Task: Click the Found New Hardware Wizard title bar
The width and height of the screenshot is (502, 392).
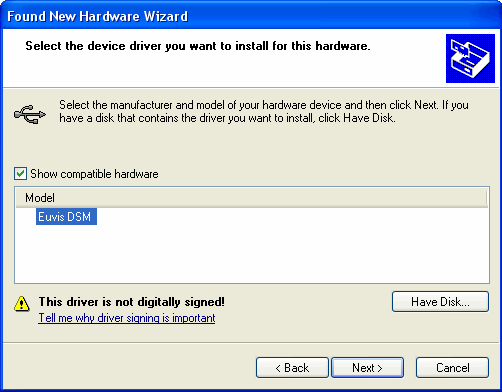Action: [x=251, y=16]
